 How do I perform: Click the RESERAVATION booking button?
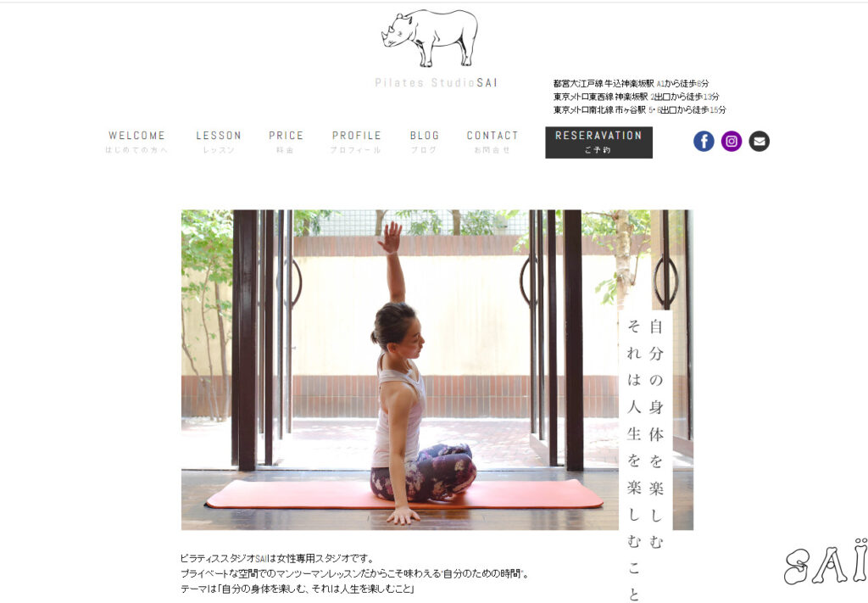click(x=598, y=142)
